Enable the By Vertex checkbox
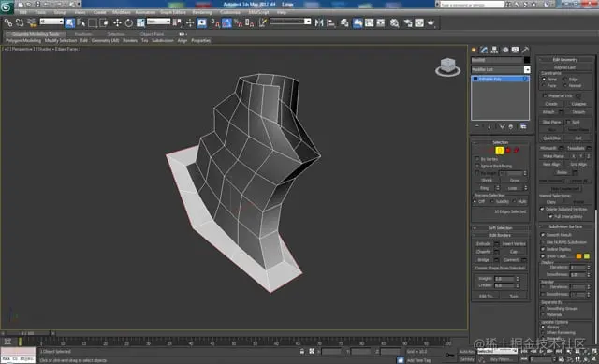This screenshot has width=599, height=364. click(x=476, y=159)
